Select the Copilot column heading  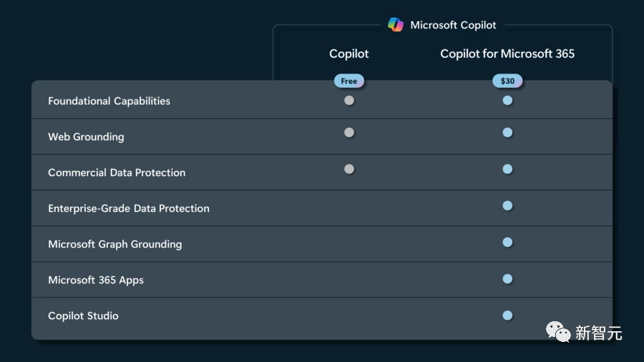pos(348,54)
